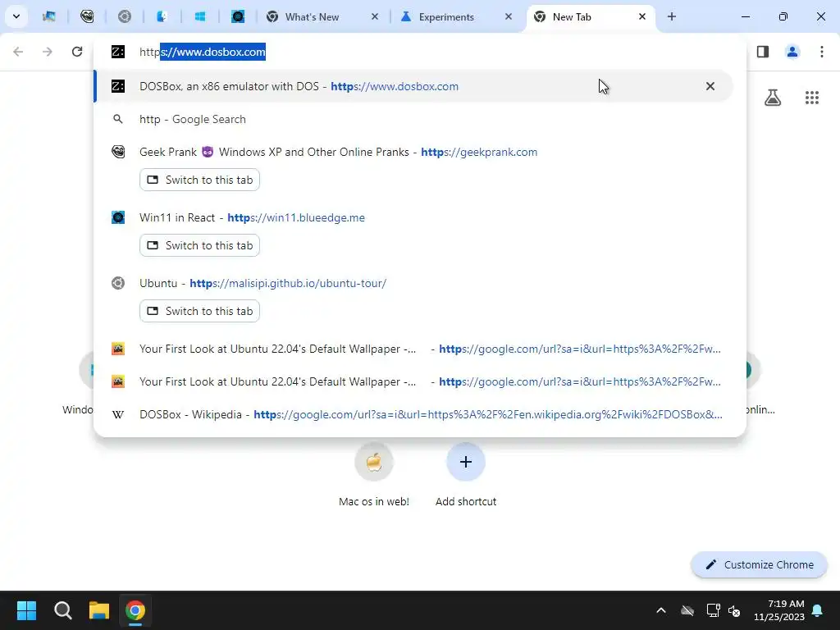The width and height of the screenshot is (840, 630).
Task: Open the Search Labs flask icon
Action: point(773,98)
